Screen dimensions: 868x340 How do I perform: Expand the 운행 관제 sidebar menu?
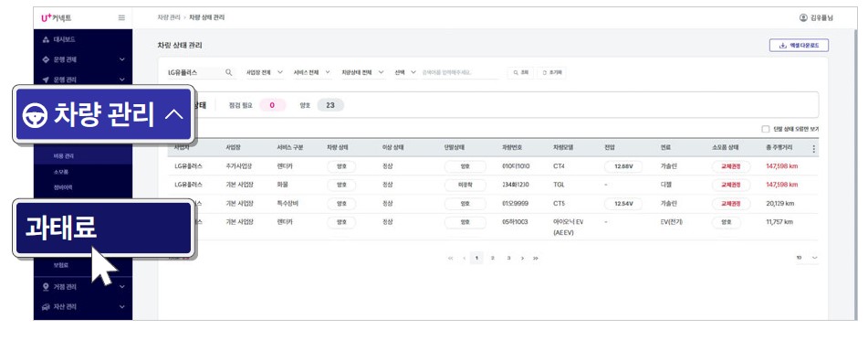point(83,59)
